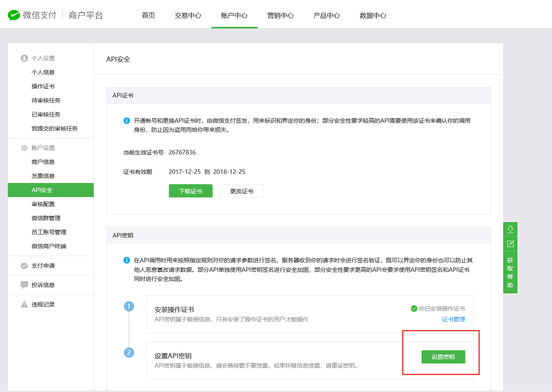Select 操作证书 in the sidebar
The image size is (552, 392).
pos(43,86)
